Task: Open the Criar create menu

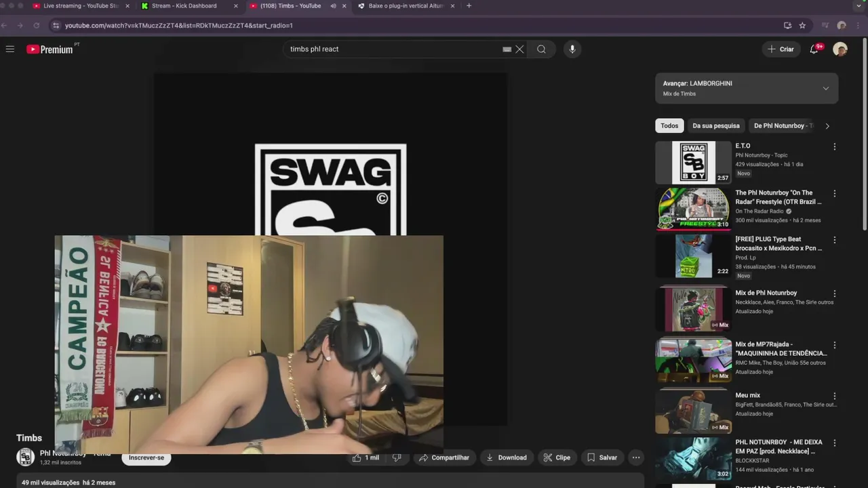Action: 781,49
